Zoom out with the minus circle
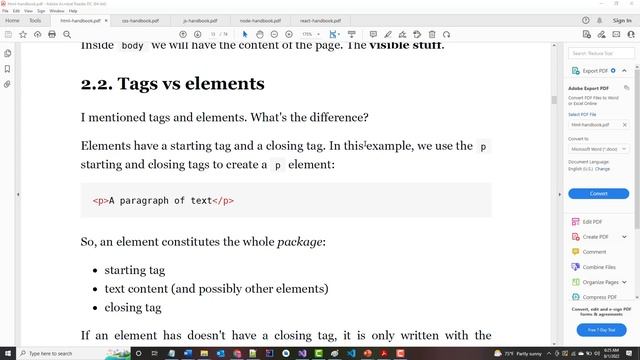 [x=274, y=35]
